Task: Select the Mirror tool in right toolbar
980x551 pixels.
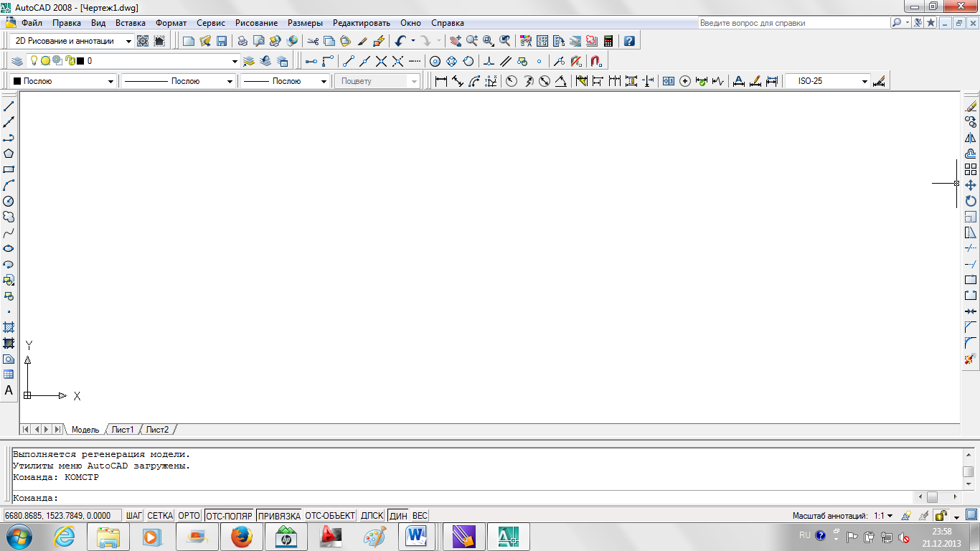Action: pyautogui.click(x=971, y=138)
